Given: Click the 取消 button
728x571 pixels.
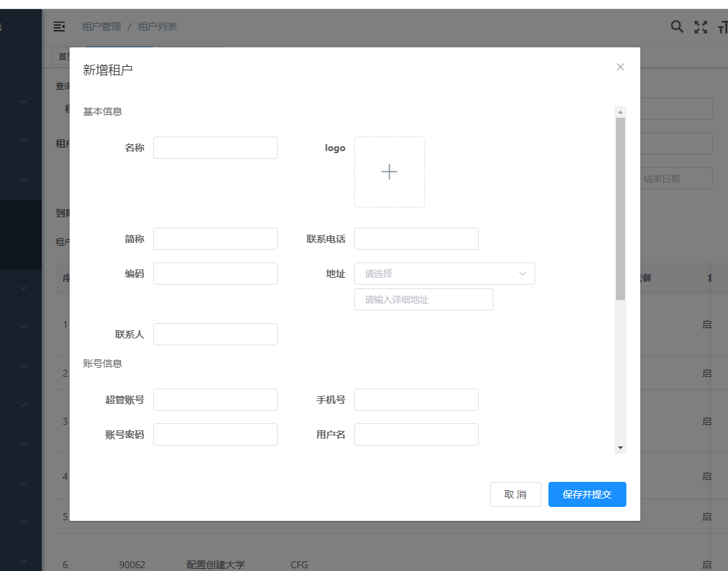Looking at the screenshot, I should tap(515, 494).
